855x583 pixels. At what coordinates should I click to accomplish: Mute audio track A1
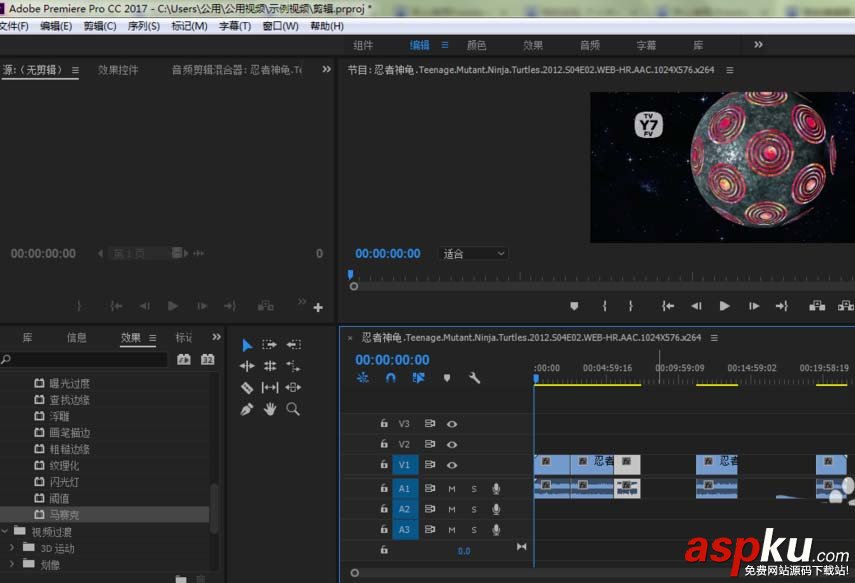click(x=452, y=489)
